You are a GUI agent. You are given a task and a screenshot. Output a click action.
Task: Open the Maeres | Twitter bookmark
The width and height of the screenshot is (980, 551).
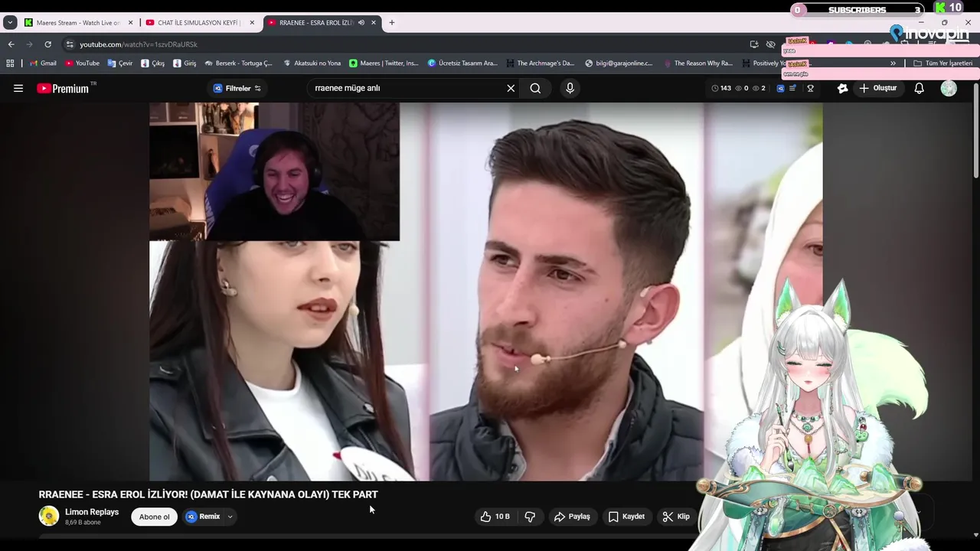tap(384, 64)
